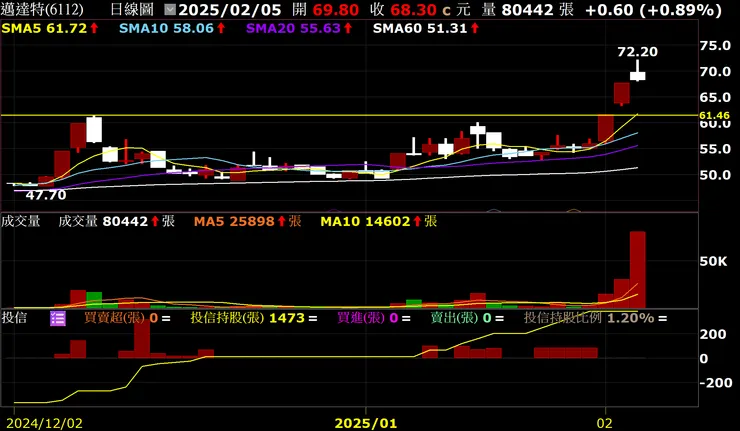740x431 pixels.
Task: Click the 61.46 yellow price line tag
Action: (x=715, y=116)
